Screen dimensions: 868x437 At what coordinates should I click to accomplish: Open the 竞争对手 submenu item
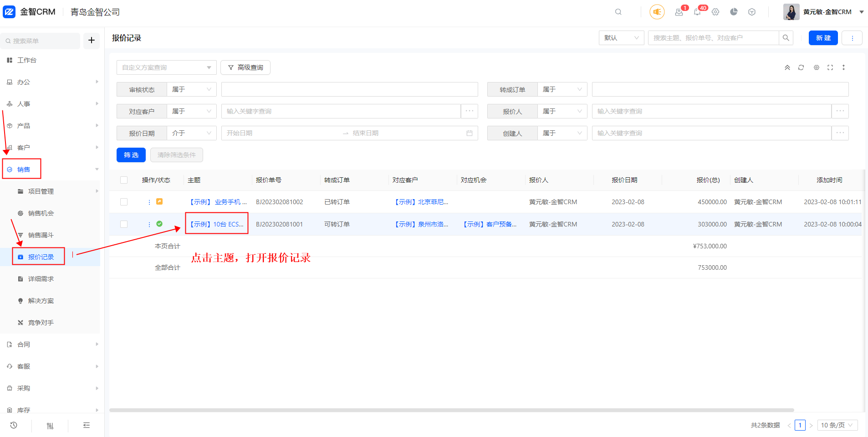[x=50, y=323]
